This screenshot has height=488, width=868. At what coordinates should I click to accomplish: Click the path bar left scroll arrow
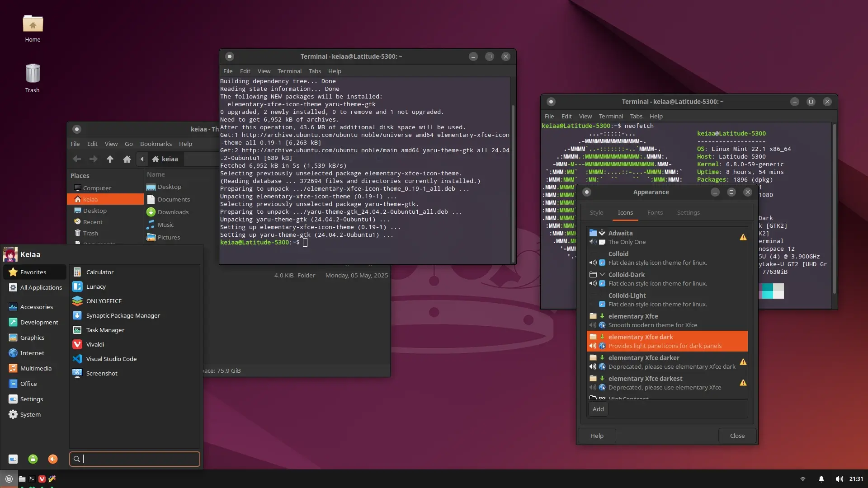pyautogui.click(x=142, y=159)
